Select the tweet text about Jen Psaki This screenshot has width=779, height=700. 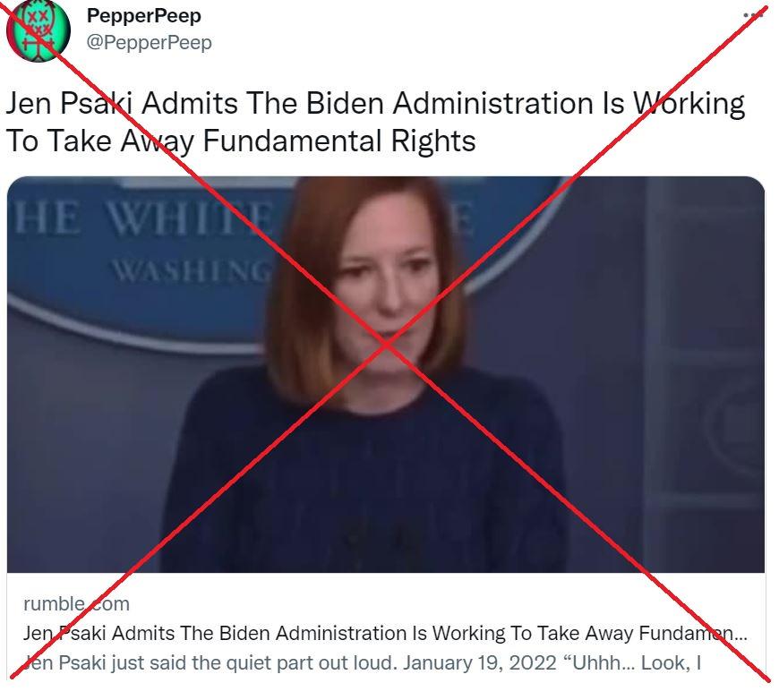375,122
